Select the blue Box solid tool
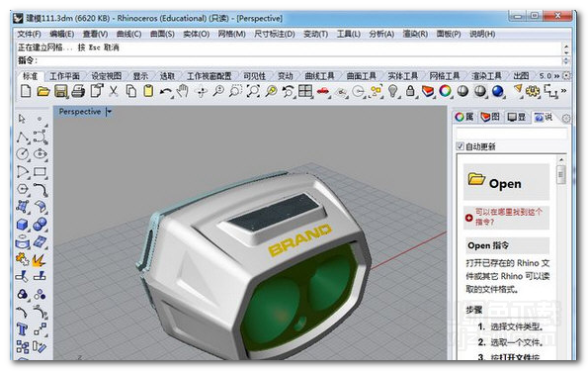This screenshot has height=371, width=588. coord(23,225)
